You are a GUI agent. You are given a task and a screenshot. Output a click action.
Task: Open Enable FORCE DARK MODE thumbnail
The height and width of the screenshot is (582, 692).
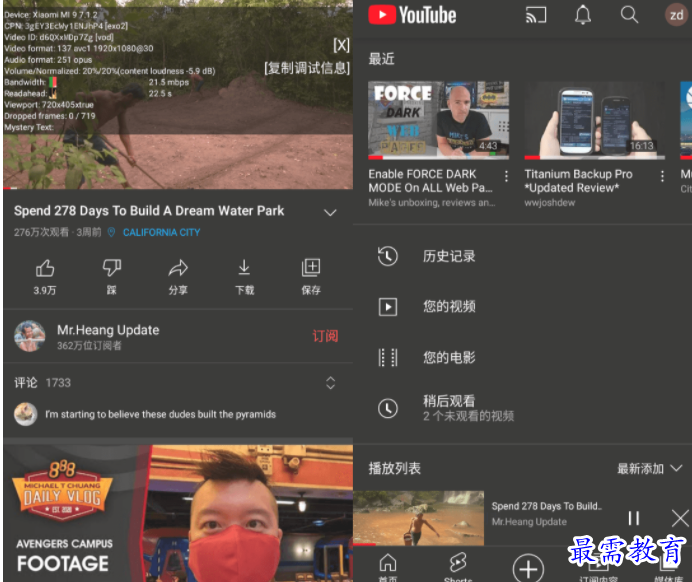[x=438, y=120]
